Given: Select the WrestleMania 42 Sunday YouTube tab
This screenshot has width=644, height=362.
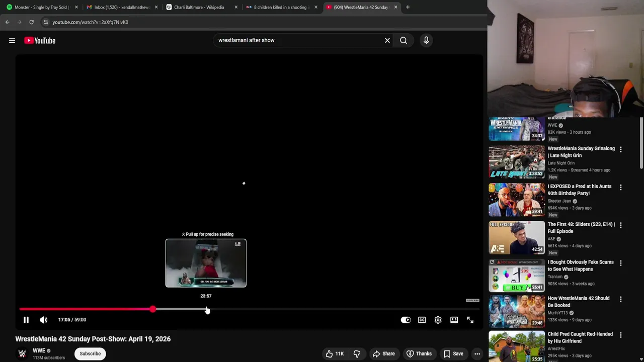Looking at the screenshot, I should click(360, 7).
